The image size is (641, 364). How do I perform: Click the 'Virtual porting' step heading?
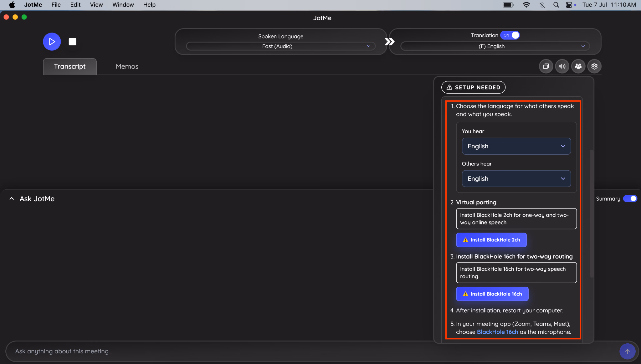(x=476, y=203)
